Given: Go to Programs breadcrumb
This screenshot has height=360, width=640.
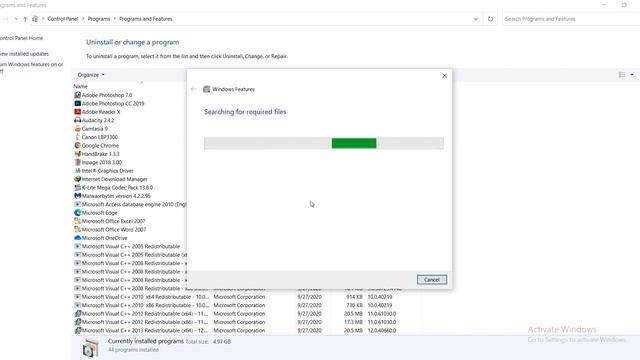Looking at the screenshot, I should 99,19.
